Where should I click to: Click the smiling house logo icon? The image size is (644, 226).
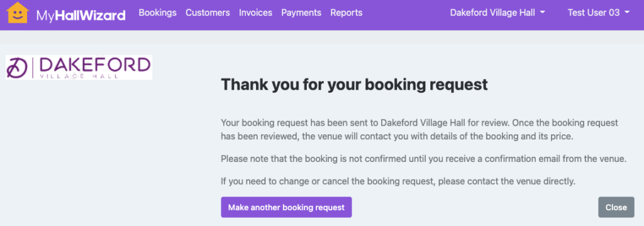(x=18, y=13)
